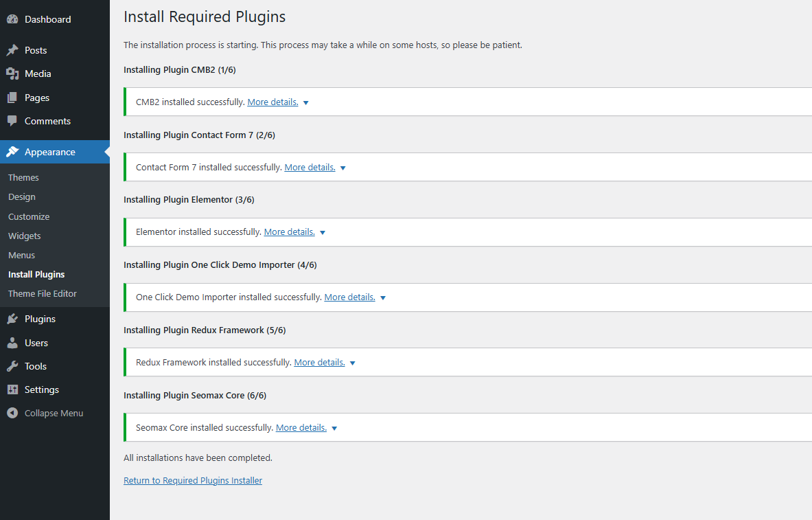Open Menus submenu item

[22, 255]
